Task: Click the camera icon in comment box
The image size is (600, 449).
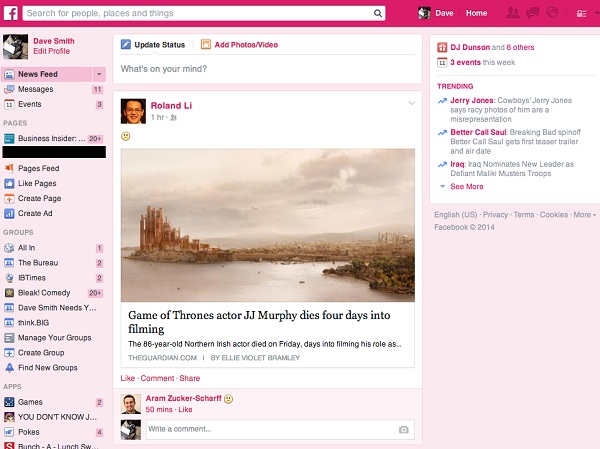Action: [x=404, y=429]
